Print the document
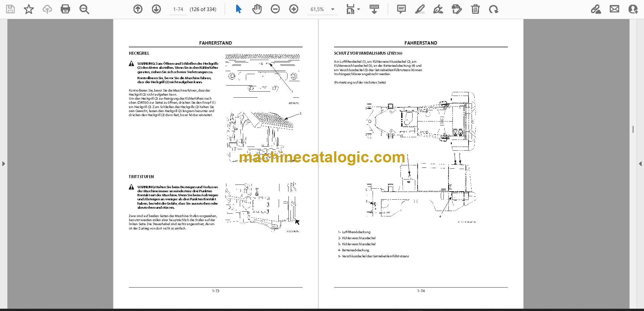 pyautogui.click(x=65, y=9)
